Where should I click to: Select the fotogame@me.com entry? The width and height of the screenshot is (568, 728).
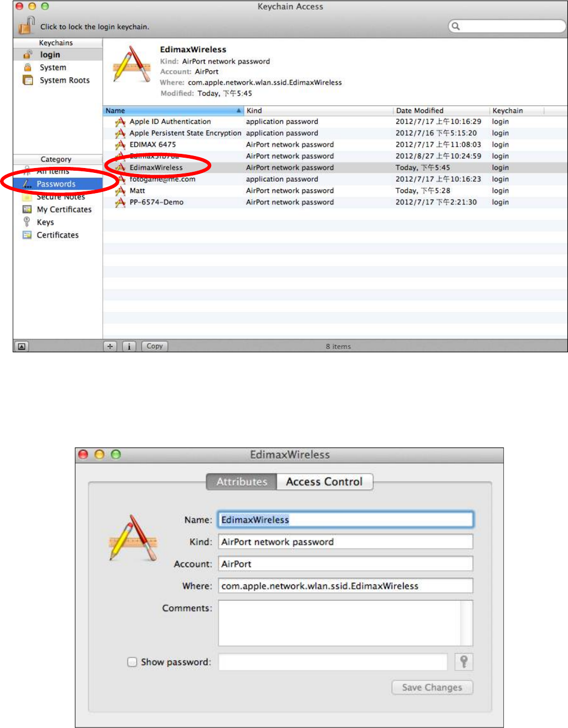pyautogui.click(x=335, y=179)
